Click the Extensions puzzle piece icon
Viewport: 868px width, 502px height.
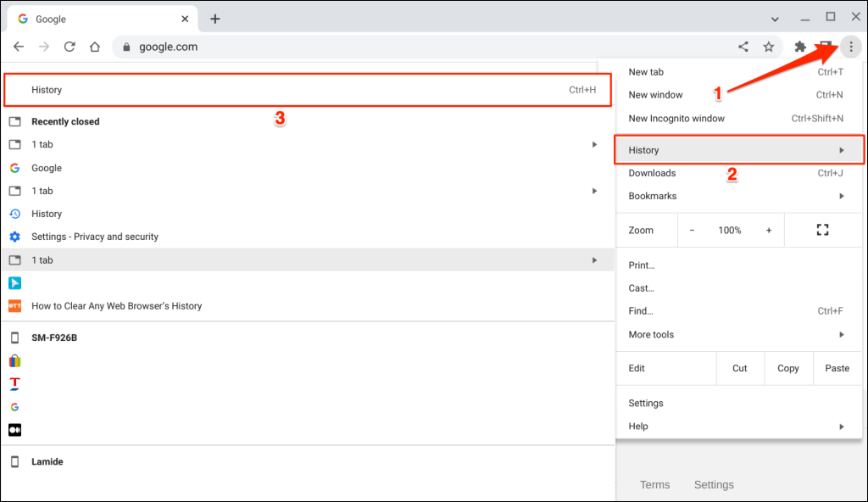point(799,47)
